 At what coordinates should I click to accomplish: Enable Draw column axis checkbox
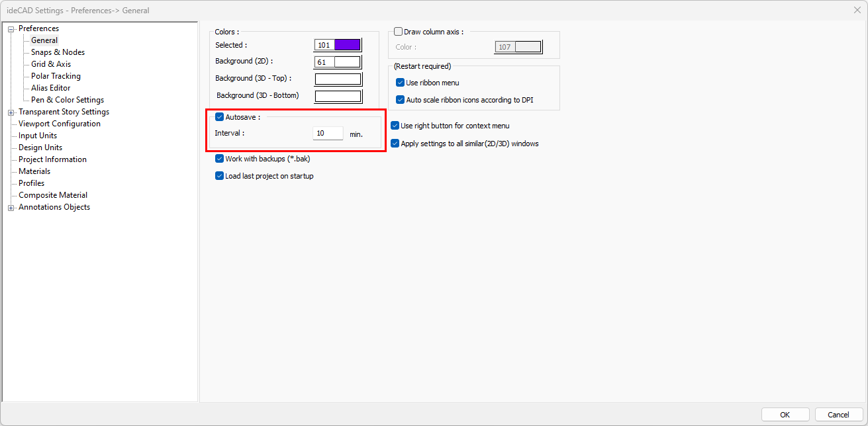tap(398, 31)
